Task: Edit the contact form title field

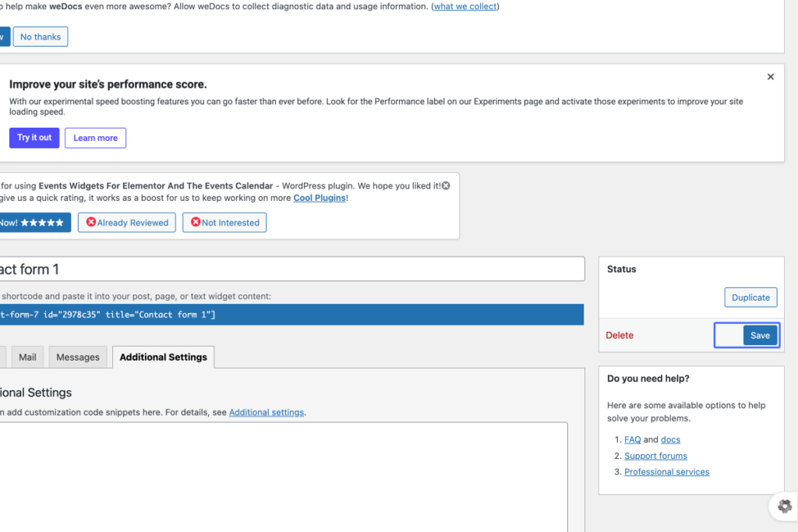Action: coord(291,269)
